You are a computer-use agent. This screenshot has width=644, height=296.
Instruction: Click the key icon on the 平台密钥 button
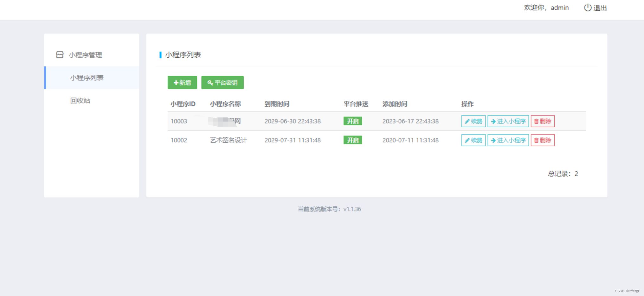tap(209, 83)
